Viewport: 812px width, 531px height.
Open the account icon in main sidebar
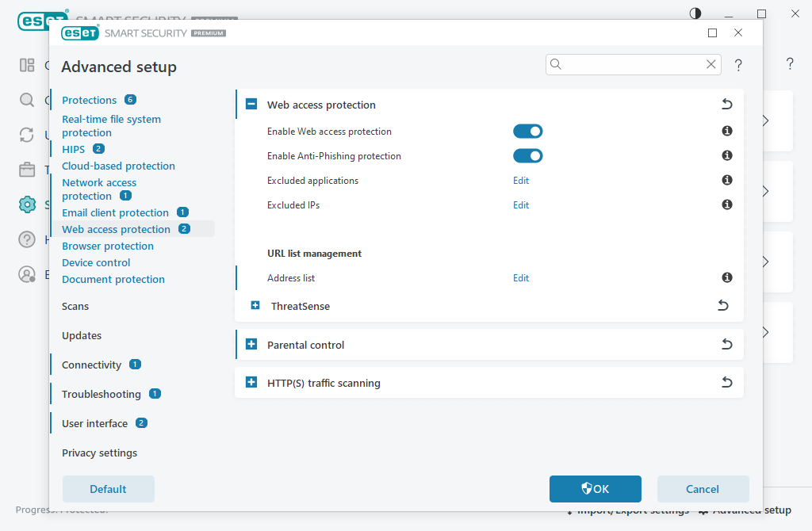tap(27, 274)
